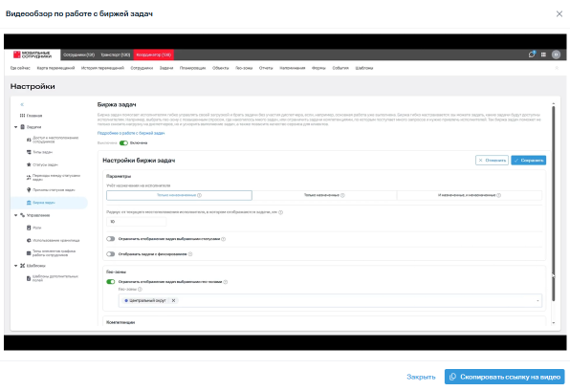The image size is (570, 391).
Task: Click Роли sidebar icon
Action: pos(29,228)
